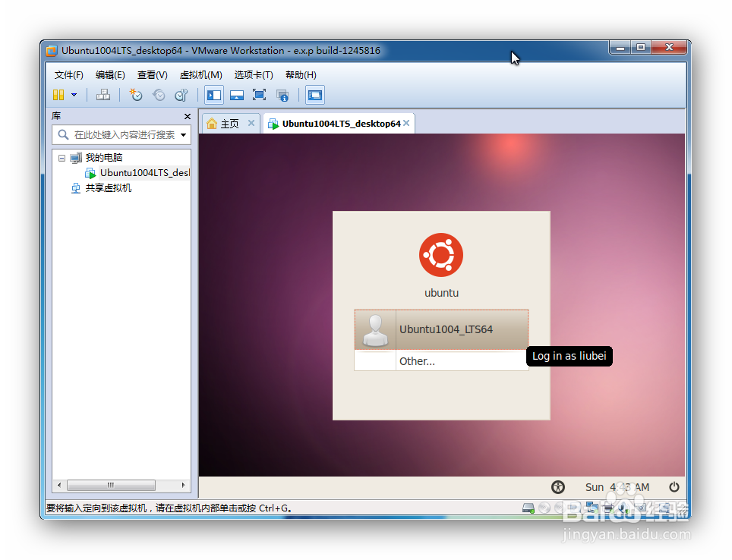Screen dimensions: 732x560
Task: Click the network adapter status bar icon
Action: coord(592,508)
